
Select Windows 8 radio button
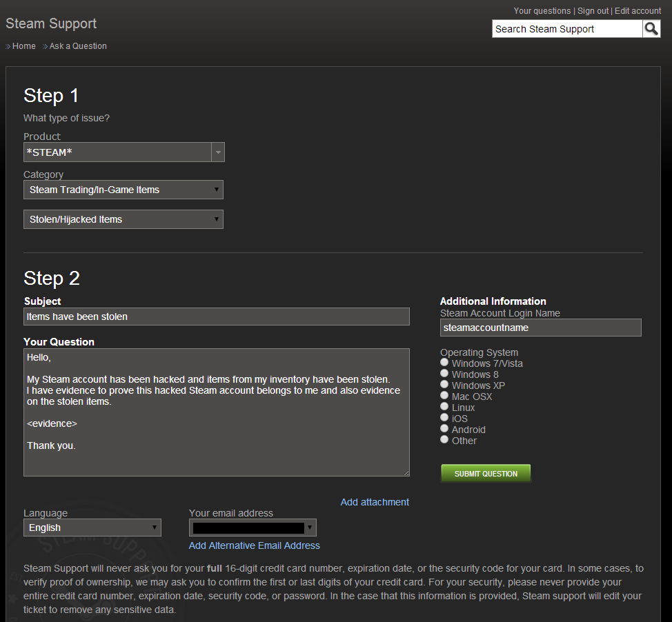(x=444, y=374)
